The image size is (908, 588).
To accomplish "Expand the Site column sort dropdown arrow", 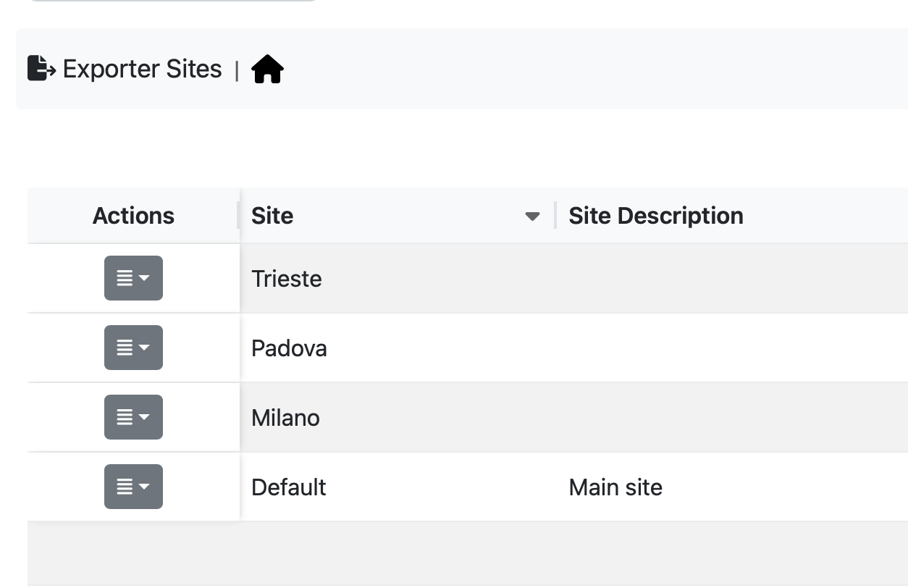I will (x=531, y=216).
